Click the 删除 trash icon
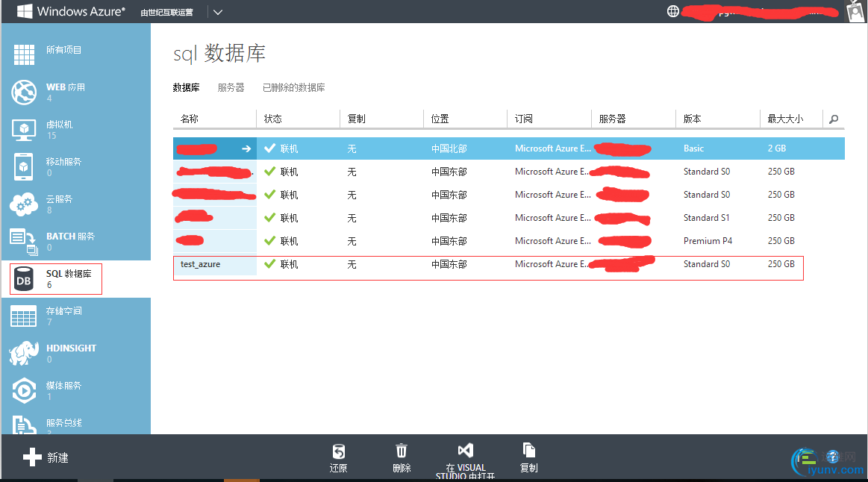Image resolution: width=868 pixels, height=482 pixels. 402,451
